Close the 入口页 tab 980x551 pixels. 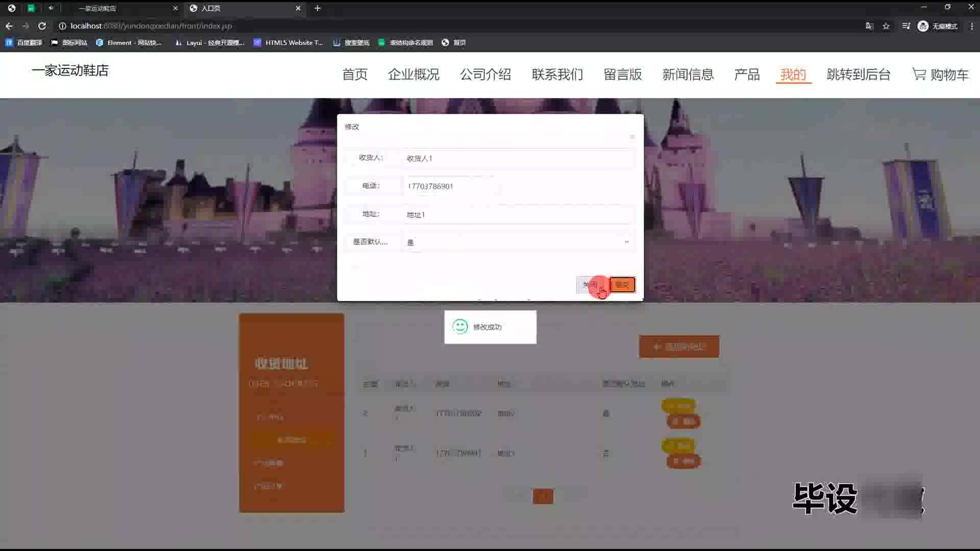click(298, 8)
